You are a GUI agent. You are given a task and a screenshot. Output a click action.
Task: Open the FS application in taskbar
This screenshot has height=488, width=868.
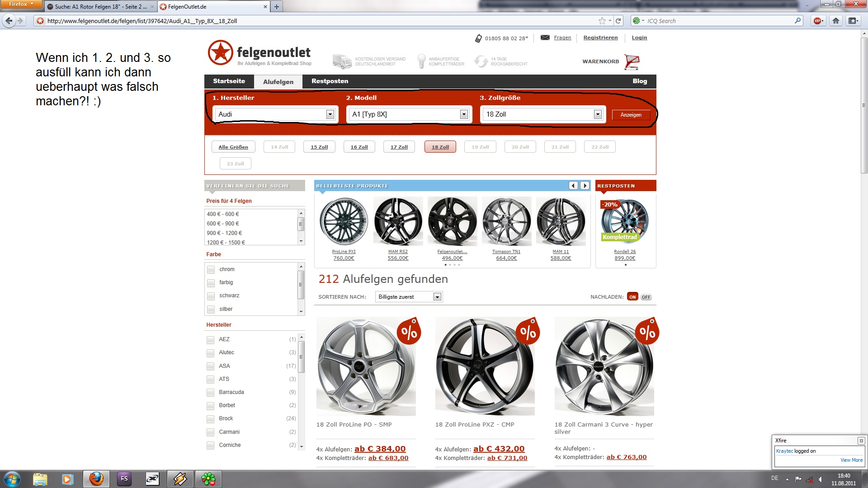click(x=124, y=479)
